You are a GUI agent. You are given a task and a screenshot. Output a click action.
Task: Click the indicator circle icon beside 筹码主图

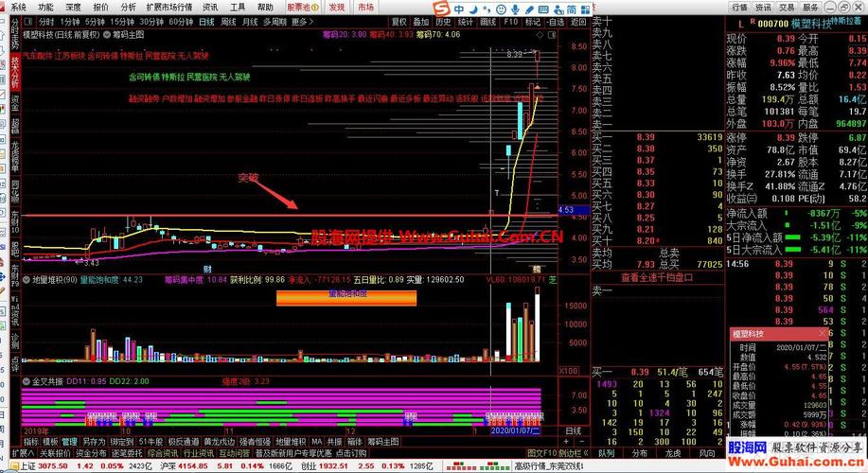point(107,34)
